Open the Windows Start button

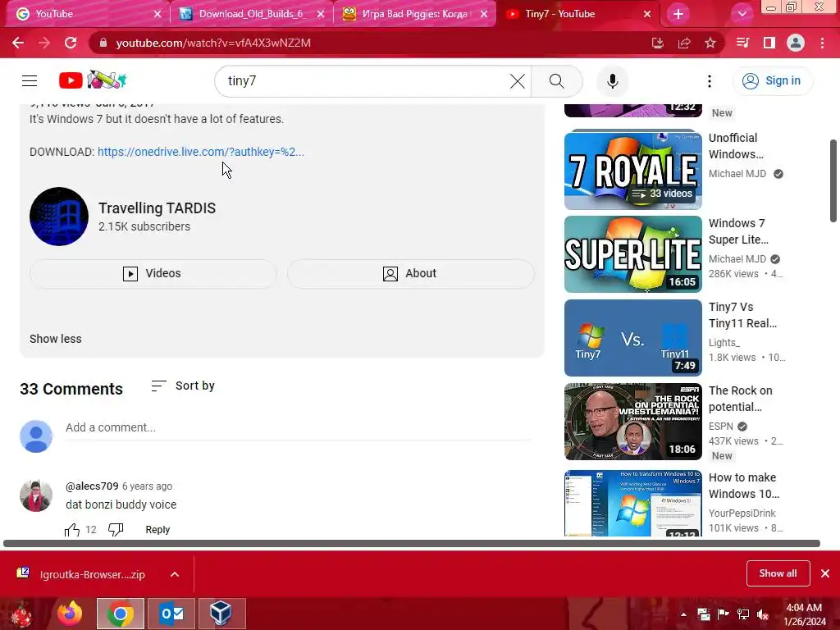pyautogui.click(x=22, y=614)
